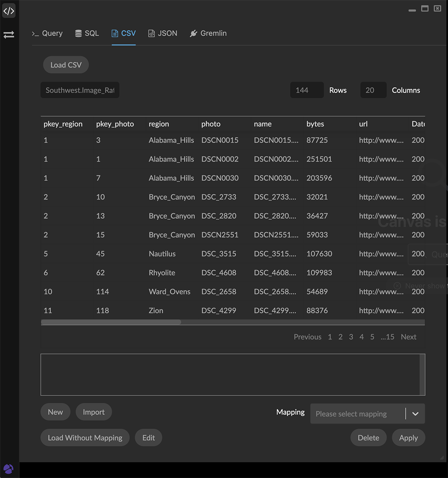The image size is (448, 478).
Task: Click the horizontal table scrollbar
Action: [111, 322]
